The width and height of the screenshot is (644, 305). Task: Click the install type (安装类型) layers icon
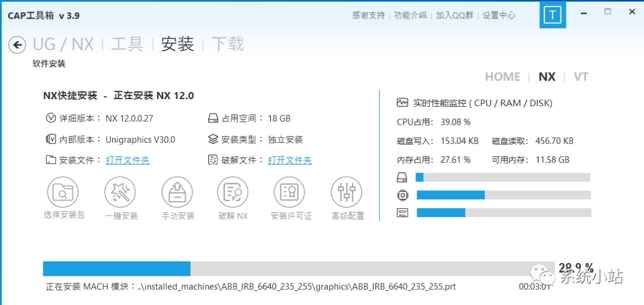tap(213, 139)
